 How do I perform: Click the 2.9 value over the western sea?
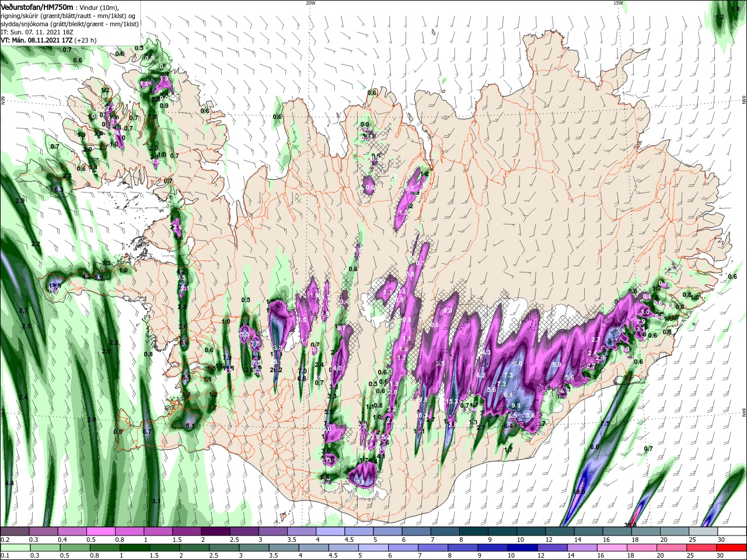point(20,201)
